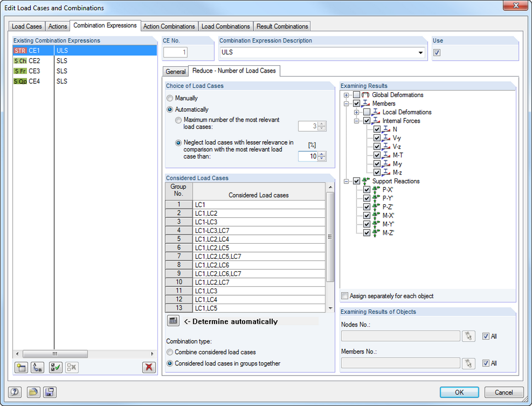Viewport: 532px width, 406px height.
Task: Collapse the Internal Forces tree node
Action: coord(356,121)
